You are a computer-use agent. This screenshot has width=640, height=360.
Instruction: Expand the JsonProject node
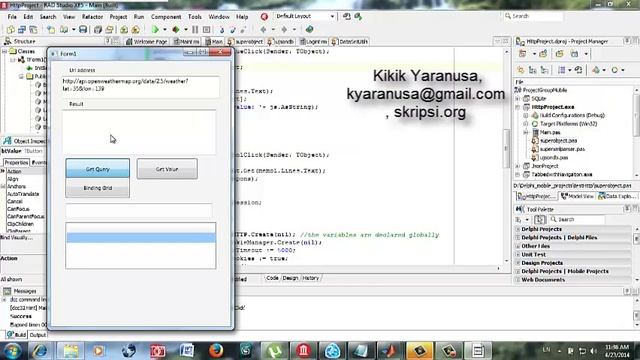pyautogui.click(x=518, y=166)
